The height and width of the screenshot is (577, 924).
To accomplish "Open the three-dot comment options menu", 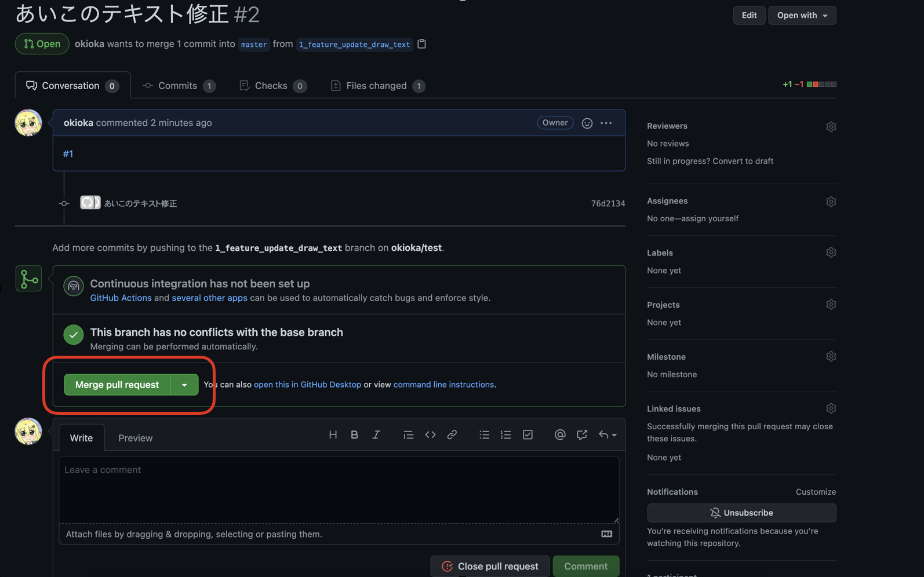I will pyautogui.click(x=606, y=123).
